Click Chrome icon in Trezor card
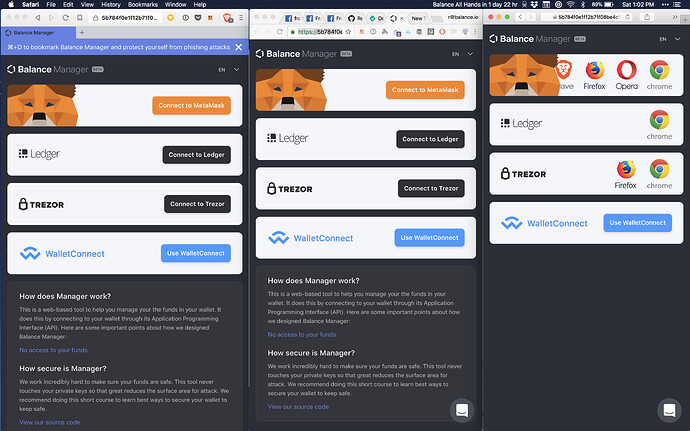The height and width of the screenshot is (431, 690). [x=659, y=174]
